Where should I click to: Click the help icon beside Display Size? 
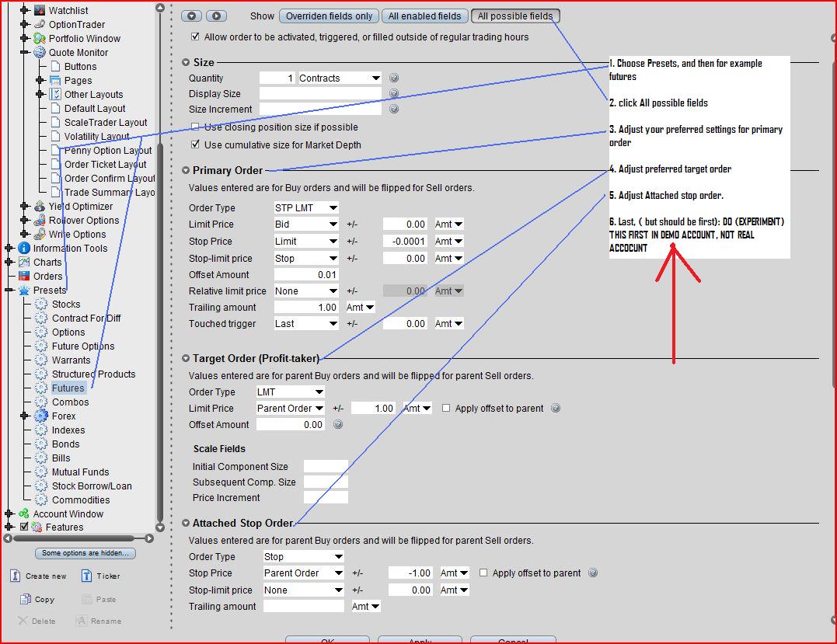point(394,93)
